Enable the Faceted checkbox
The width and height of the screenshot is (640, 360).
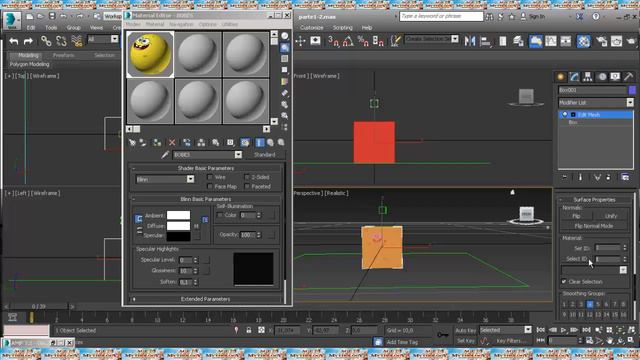click(x=247, y=187)
